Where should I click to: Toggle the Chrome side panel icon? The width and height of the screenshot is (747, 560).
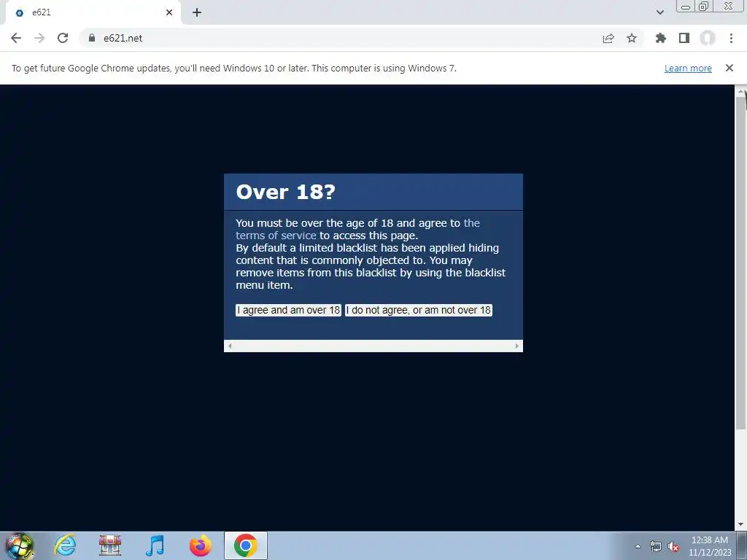click(x=684, y=38)
